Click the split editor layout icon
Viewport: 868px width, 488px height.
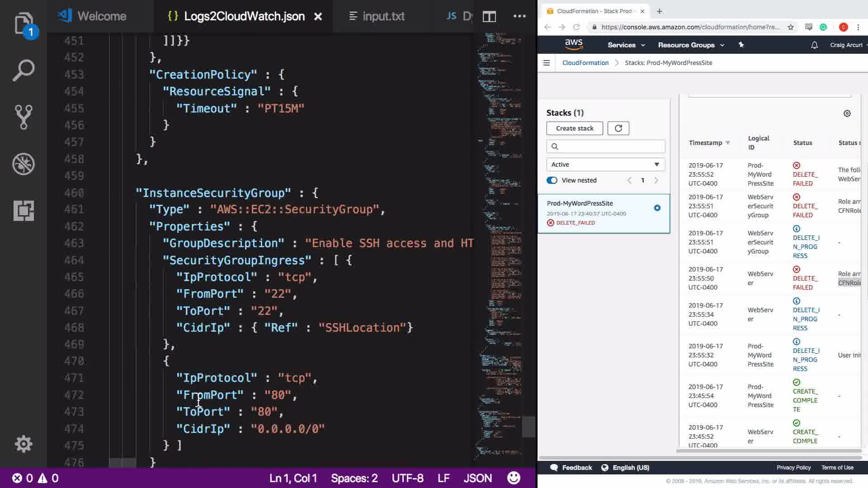coord(489,17)
